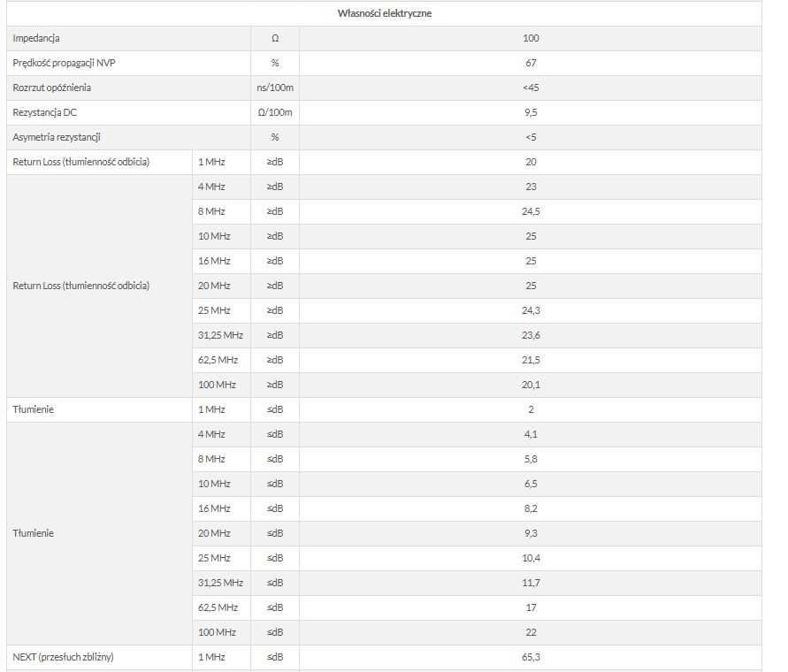The image size is (788, 672).
Task: Select the Impedancja row label
Action: tap(36, 38)
